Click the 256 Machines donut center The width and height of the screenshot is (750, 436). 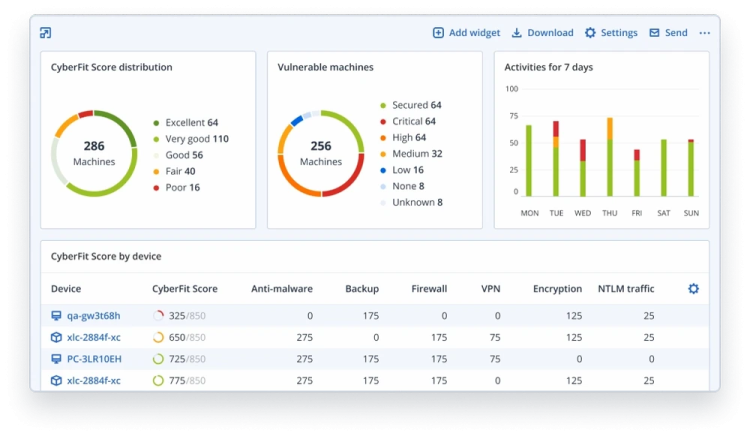click(320, 153)
